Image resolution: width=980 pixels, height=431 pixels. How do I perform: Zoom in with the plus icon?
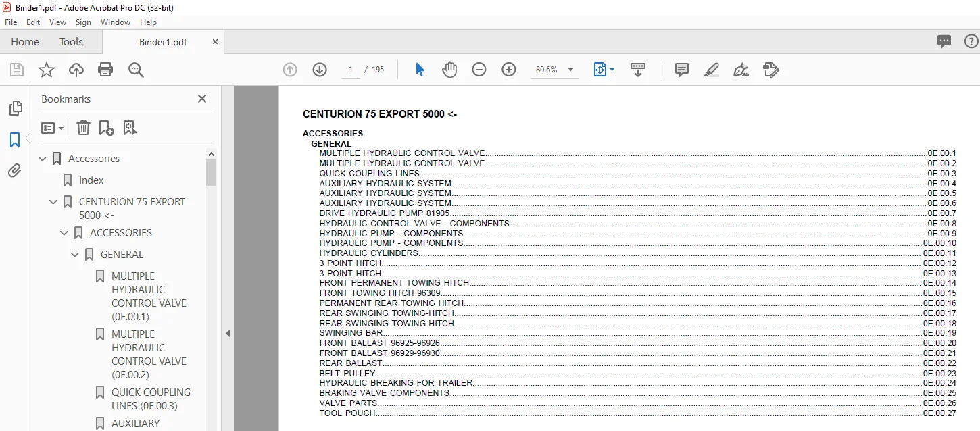point(509,70)
